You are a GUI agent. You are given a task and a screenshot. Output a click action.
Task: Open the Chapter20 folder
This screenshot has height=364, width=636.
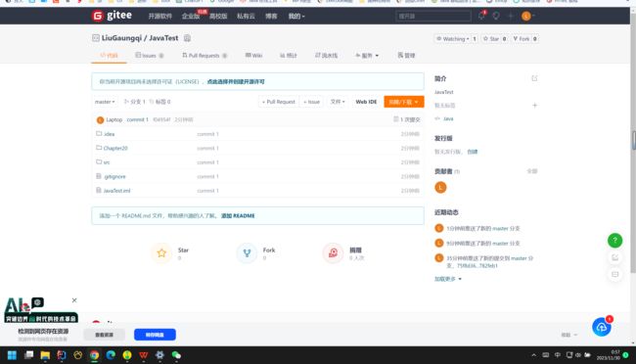[115, 148]
